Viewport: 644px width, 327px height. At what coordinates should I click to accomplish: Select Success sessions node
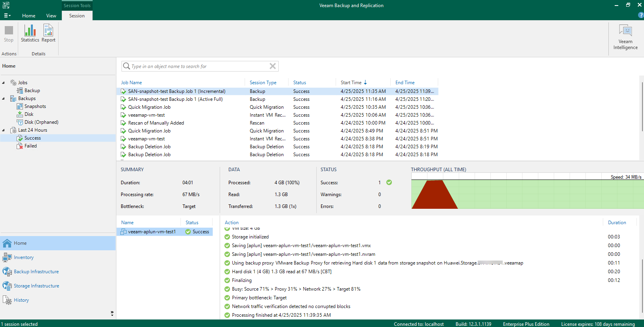coord(32,138)
